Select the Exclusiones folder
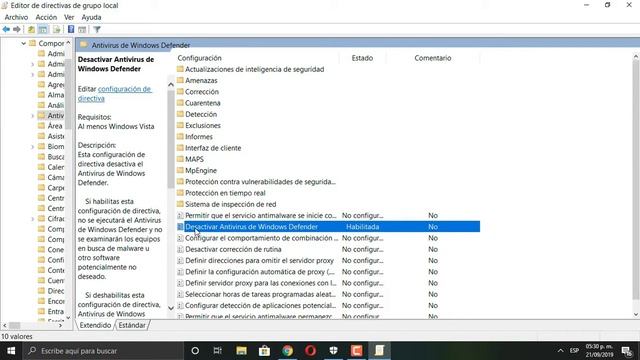640x360 pixels. pos(199,125)
